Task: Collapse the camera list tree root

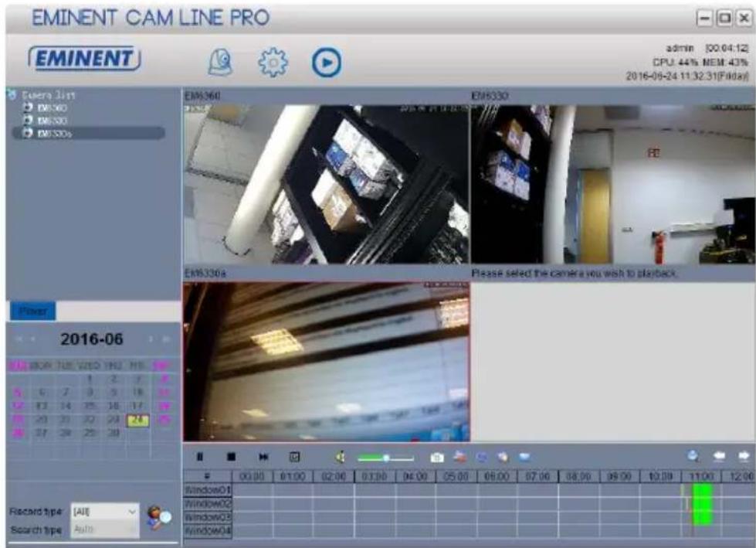Action: click(x=11, y=94)
